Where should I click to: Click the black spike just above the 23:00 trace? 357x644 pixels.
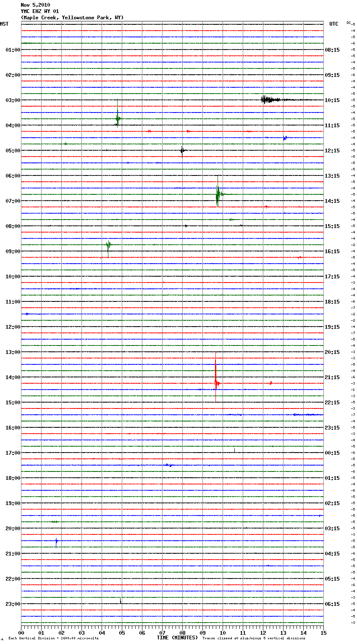coord(121,601)
